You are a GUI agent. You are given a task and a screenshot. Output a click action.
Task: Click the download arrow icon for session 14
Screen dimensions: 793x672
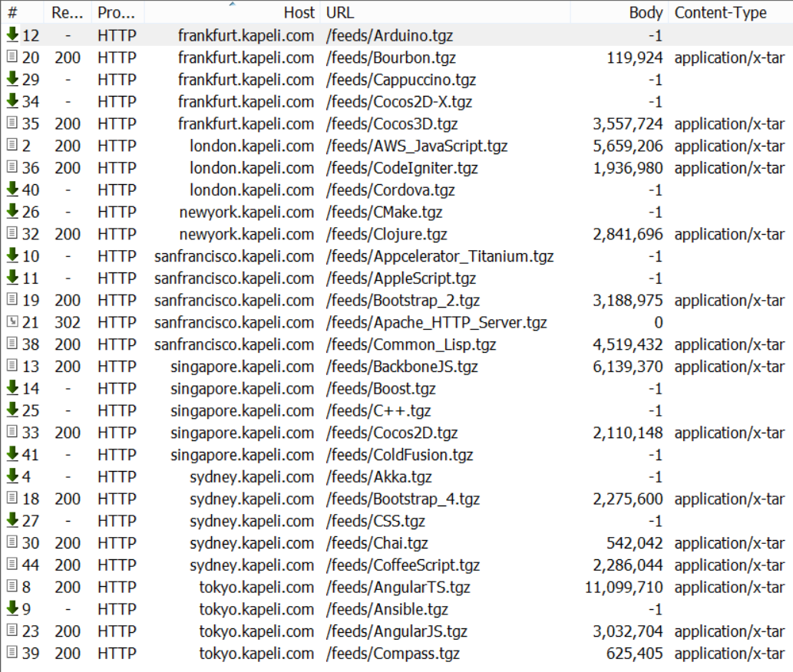[12, 387]
